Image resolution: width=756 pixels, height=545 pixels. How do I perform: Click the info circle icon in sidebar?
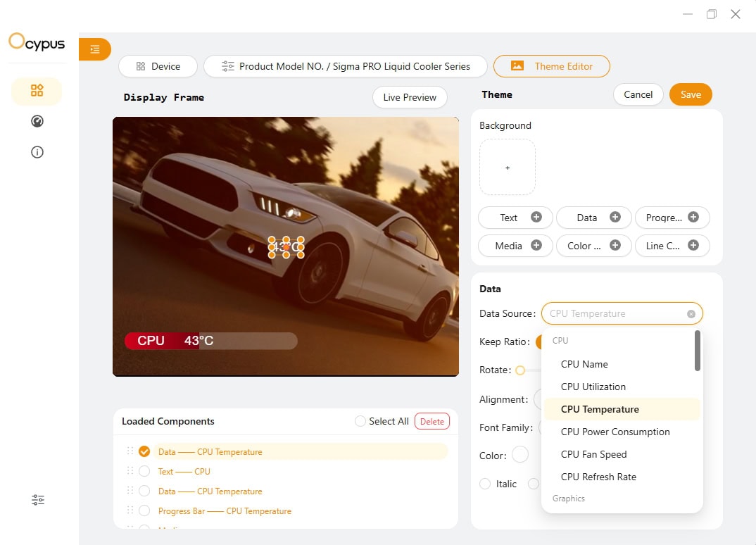[37, 152]
